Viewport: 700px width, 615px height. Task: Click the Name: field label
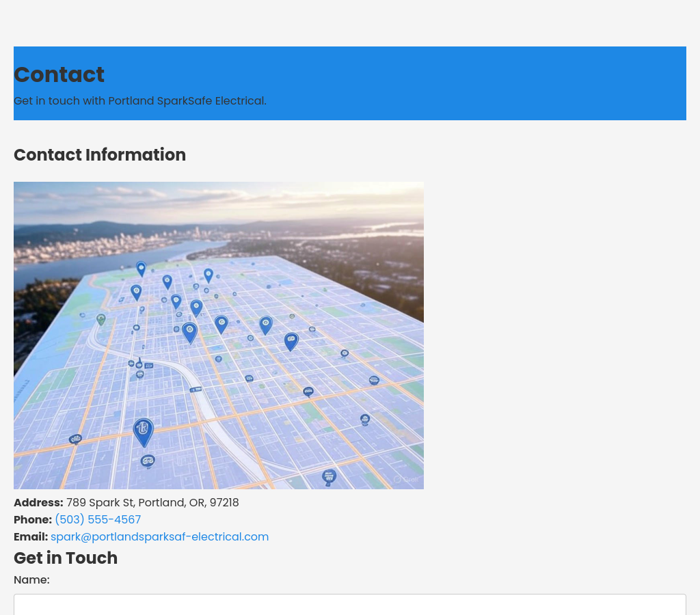[x=31, y=580]
